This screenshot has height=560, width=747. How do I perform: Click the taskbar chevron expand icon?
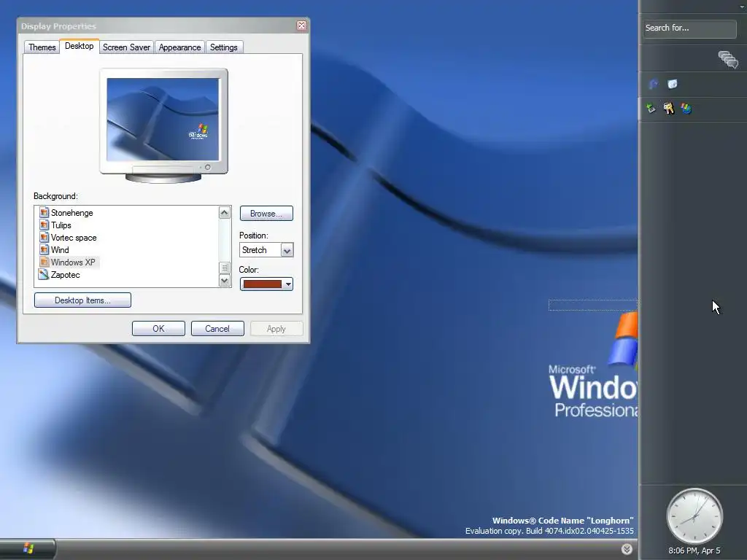627,549
